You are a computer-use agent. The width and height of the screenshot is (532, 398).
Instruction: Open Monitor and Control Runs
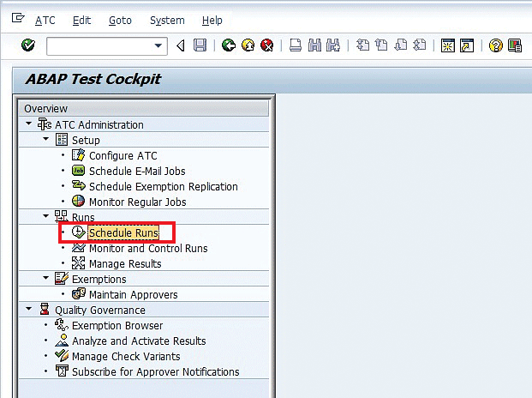(147, 248)
